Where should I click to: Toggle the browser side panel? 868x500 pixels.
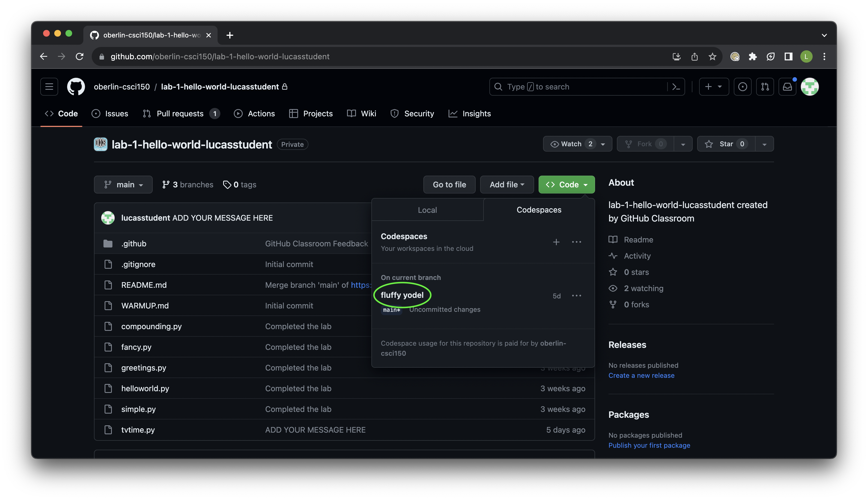[788, 56]
